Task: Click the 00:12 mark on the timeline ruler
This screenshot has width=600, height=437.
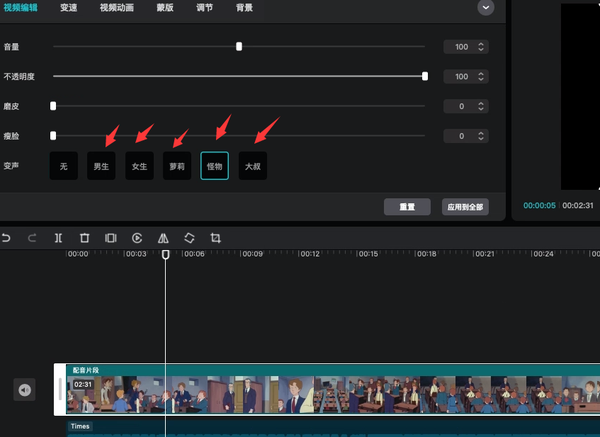Action: (x=310, y=254)
